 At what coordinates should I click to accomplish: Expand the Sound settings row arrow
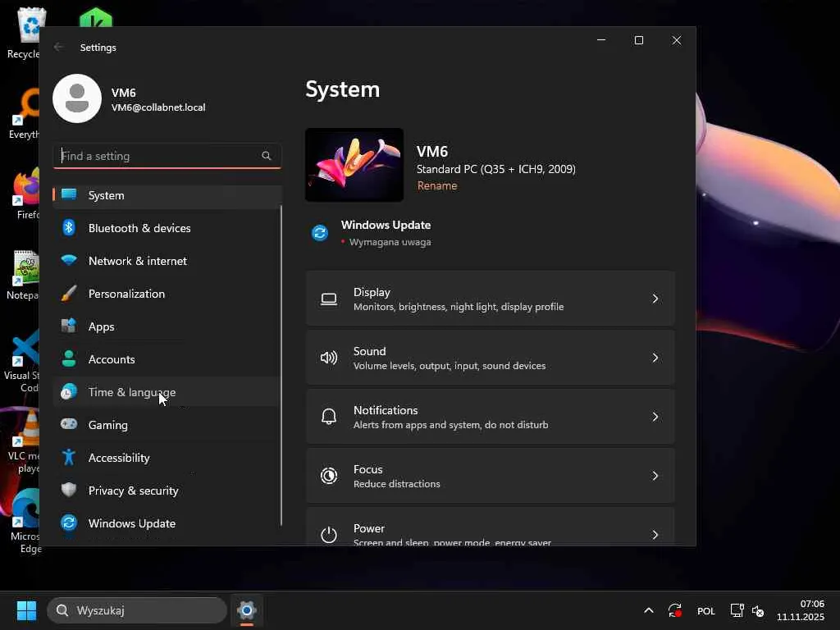tap(655, 358)
